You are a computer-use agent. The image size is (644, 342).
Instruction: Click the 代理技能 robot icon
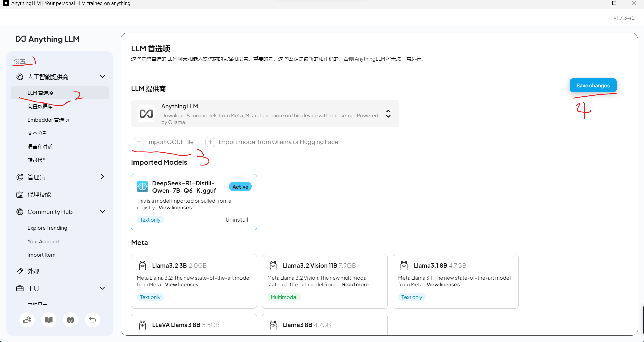pyautogui.click(x=20, y=195)
